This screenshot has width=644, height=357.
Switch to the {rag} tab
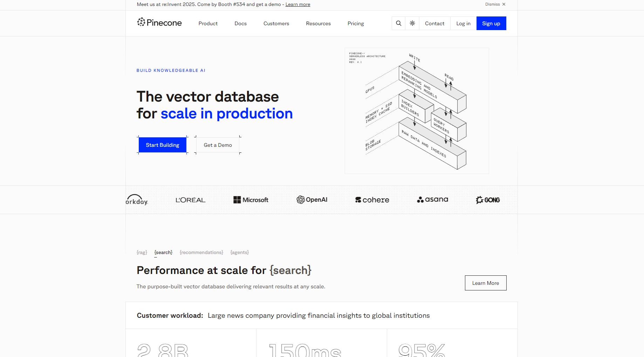[x=142, y=252]
